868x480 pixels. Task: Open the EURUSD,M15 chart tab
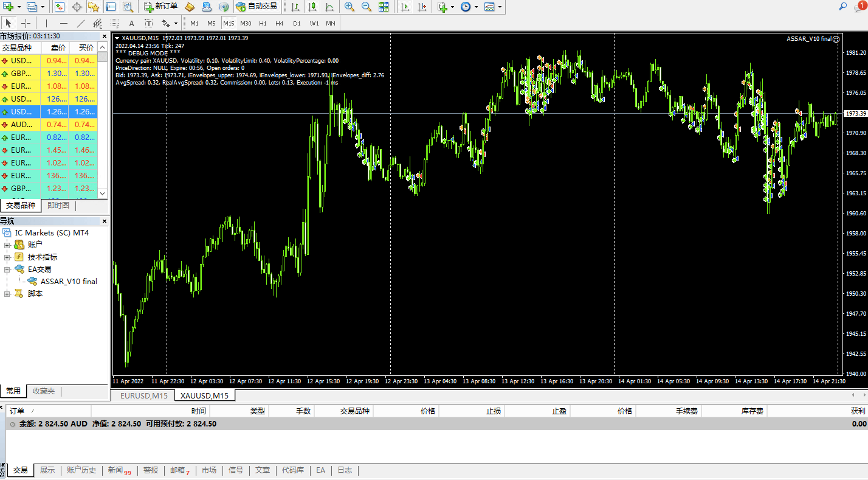tap(143, 395)
